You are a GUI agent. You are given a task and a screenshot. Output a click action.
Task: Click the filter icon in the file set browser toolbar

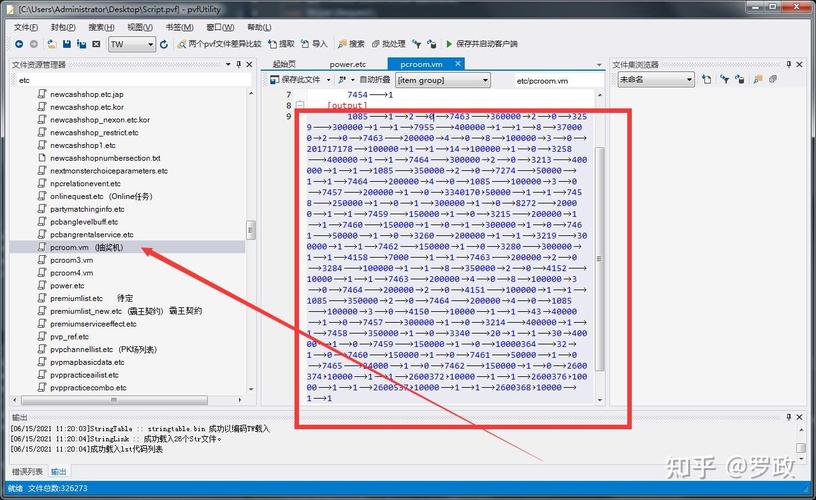point(724,79)
